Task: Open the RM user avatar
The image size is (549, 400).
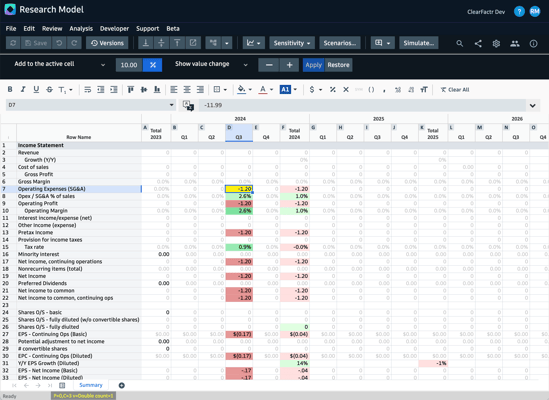Action: click(535, 12)
